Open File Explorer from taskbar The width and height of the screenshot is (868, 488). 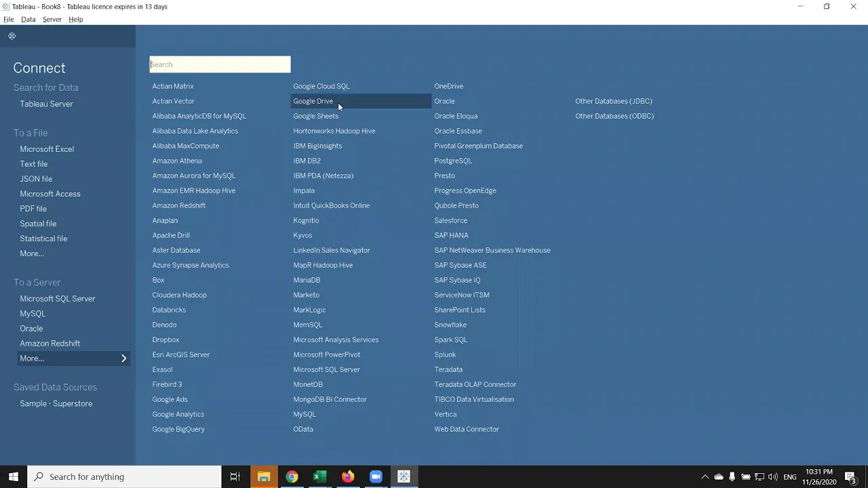pyautogui.click(x=264, y=476)
